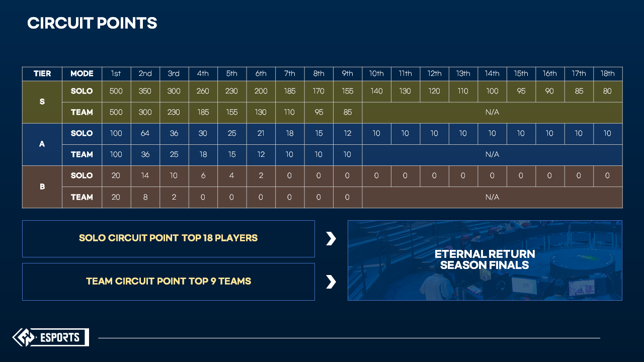Open the Eternal Return Season Finals image
This screenshot has width=644, height=362.
[x=485, y=260]
